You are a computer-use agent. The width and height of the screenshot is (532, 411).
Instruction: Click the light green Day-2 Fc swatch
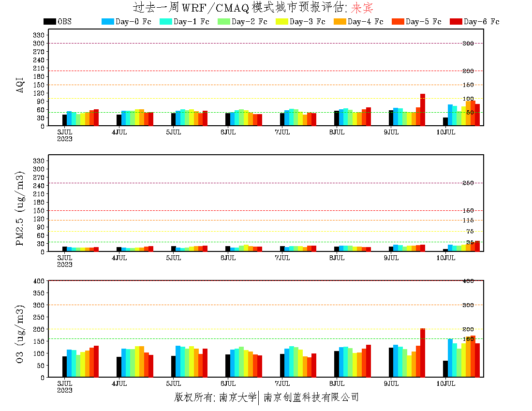click(x=223, y=21)
